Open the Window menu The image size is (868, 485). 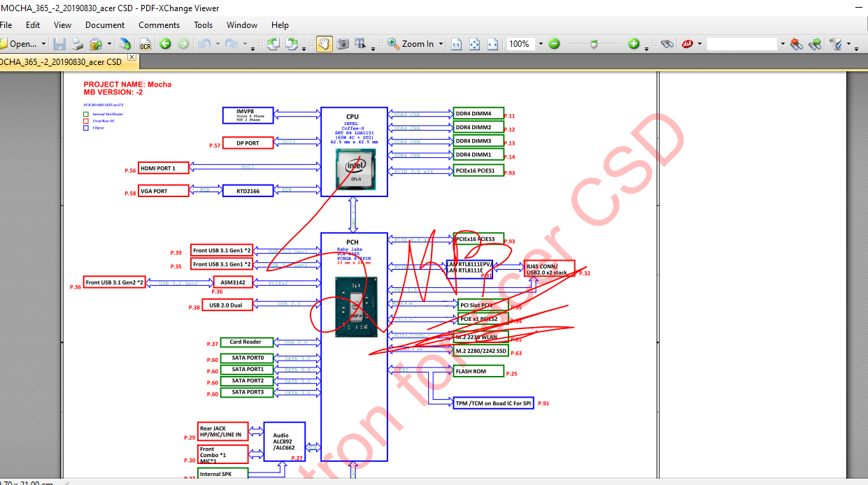coord(242,24)
